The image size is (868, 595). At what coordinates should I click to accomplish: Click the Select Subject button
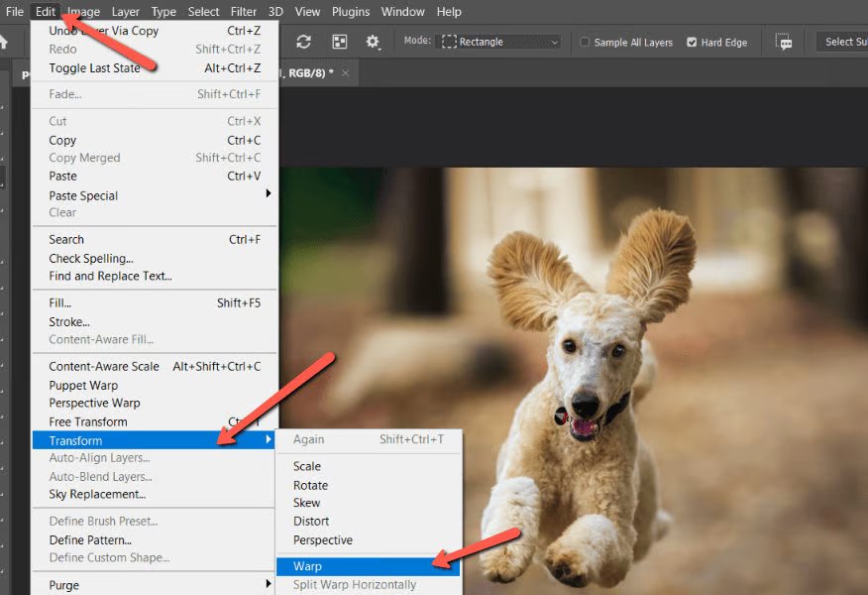coord(841,42)
